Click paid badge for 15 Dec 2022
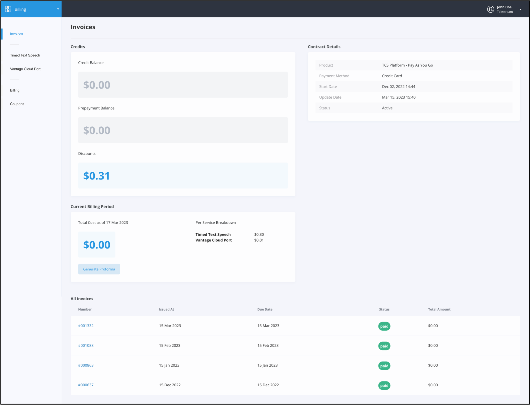The width and height of the screenshot is (532, 406). coord(384,386)
